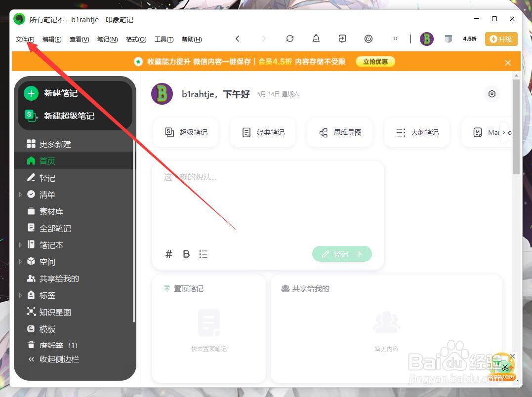Click the share/import arrow toolbar icon
This screenshot has height=397, width=532.
[x=342, y=39]
